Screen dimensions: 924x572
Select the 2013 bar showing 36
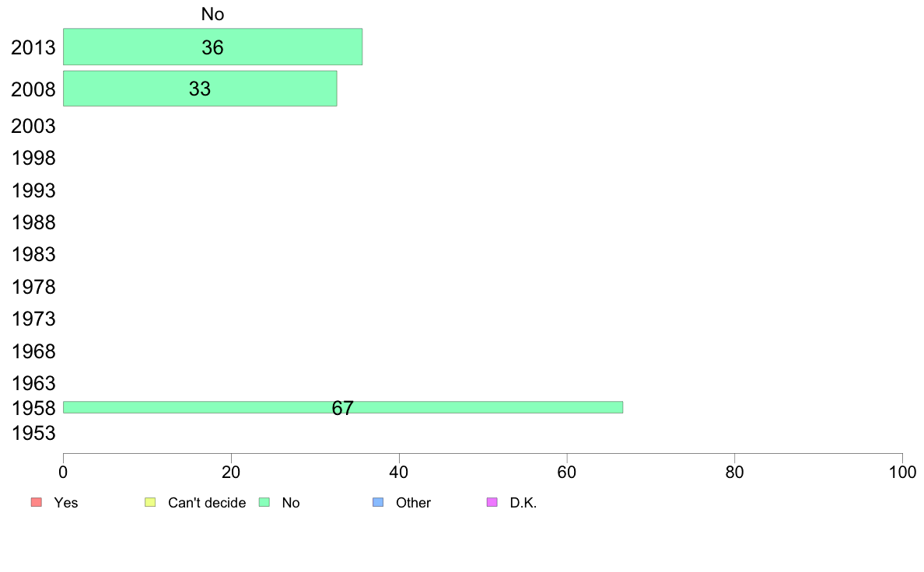point(213,47)
